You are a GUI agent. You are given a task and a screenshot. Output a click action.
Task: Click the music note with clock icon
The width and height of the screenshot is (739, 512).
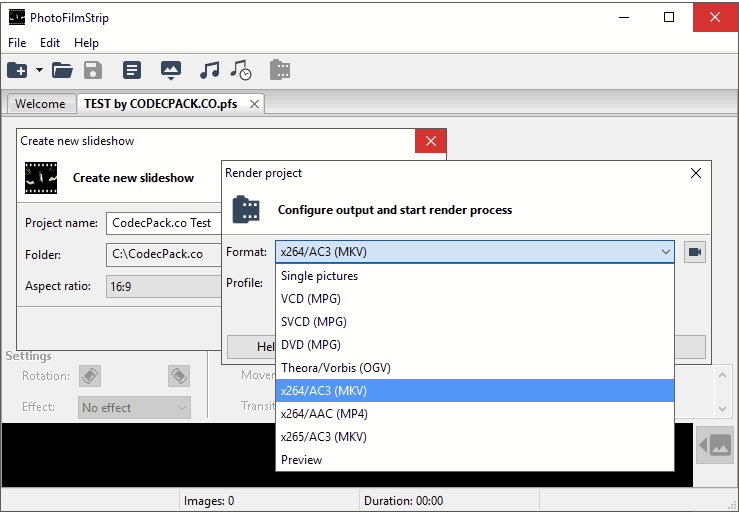[x=241, y=70]
